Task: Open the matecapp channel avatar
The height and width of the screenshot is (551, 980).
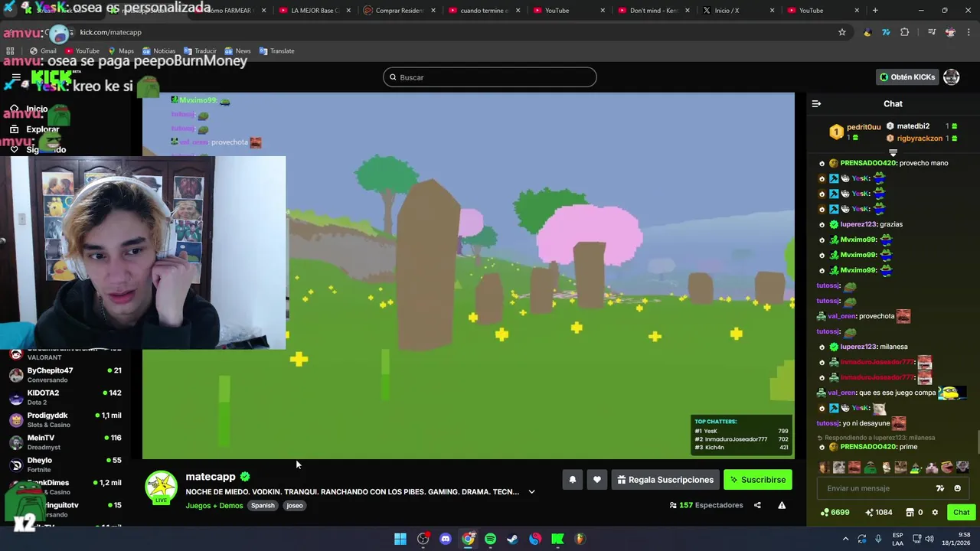Action: click(161, 488)
